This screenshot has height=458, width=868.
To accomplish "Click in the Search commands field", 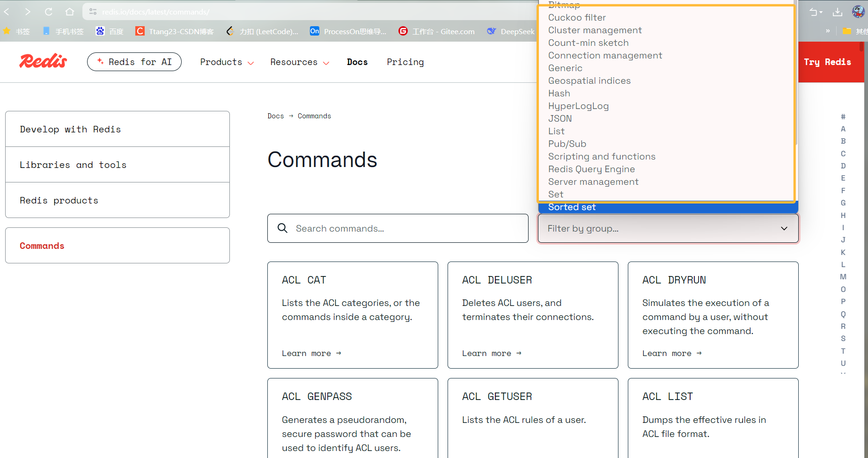I will click(398, 228).
